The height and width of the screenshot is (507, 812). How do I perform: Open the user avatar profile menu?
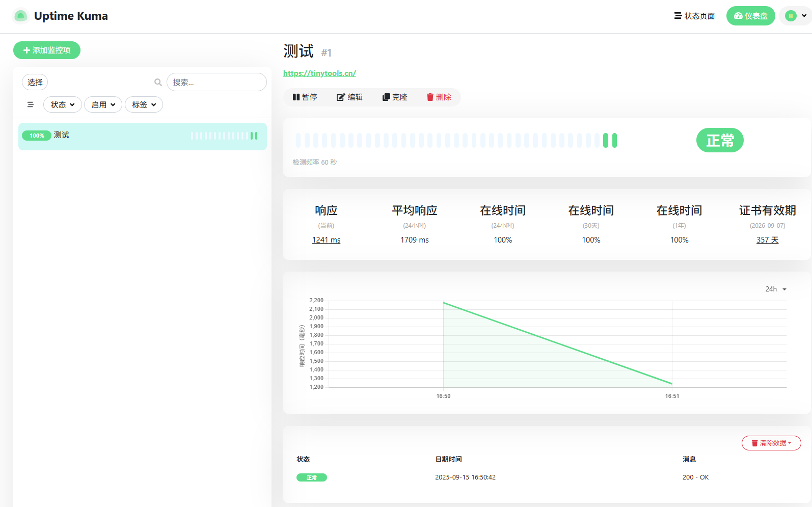point(796,16)
